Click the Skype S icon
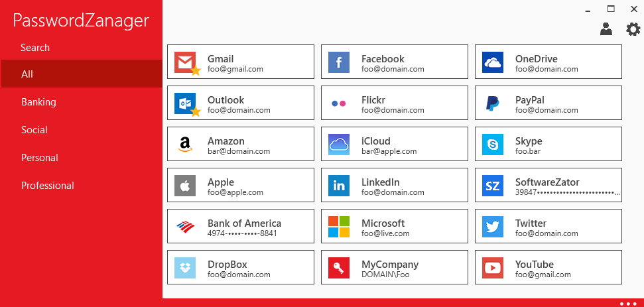The image size is (644, 307). click(x=492, y=144)
